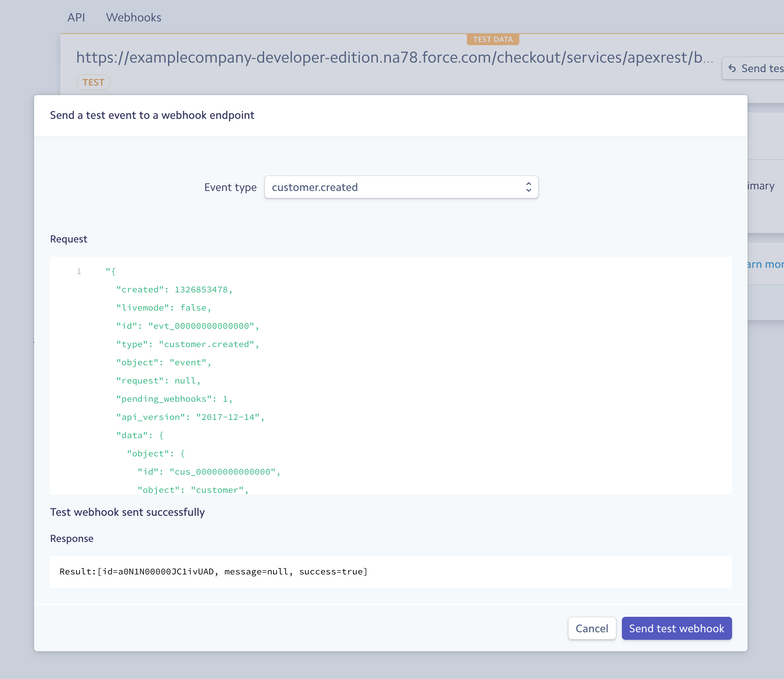Click 'Test webhook sent successfully' message
This screenshot has width=784, height=679.
[x=127, y=512]
